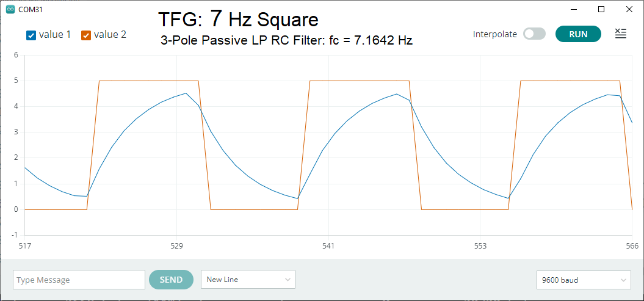
Task: Select the x-axis tick labeled 529
Action: [x=176, y=246]
